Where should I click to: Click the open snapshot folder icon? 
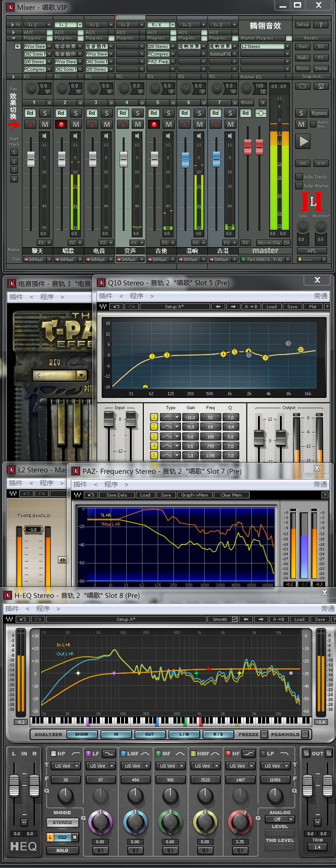pos(302,86)
